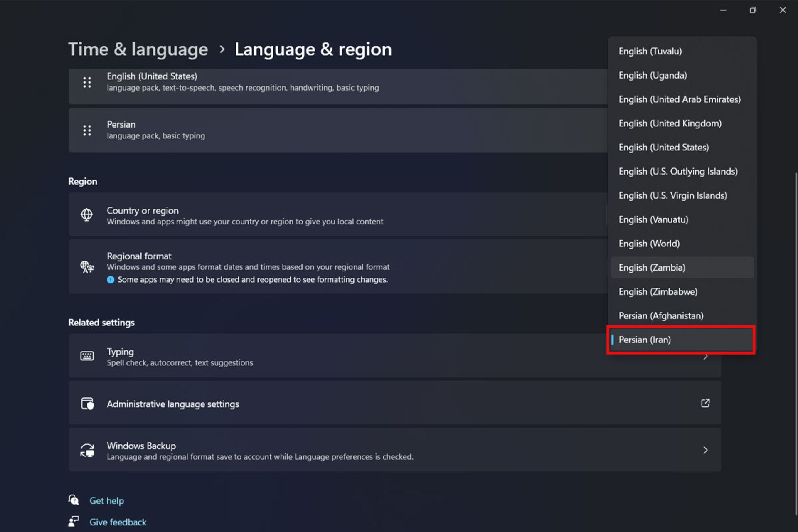Click the drag handle beside Persian language
The height and width of the screenshot is (532, 798).
click(87, 131)
